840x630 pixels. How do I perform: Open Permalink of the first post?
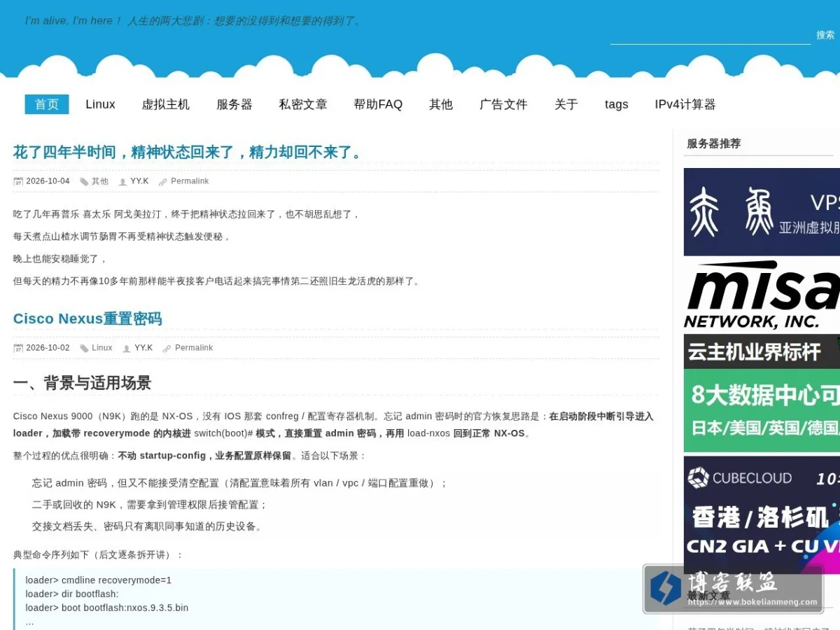click(x=190, y=181)
